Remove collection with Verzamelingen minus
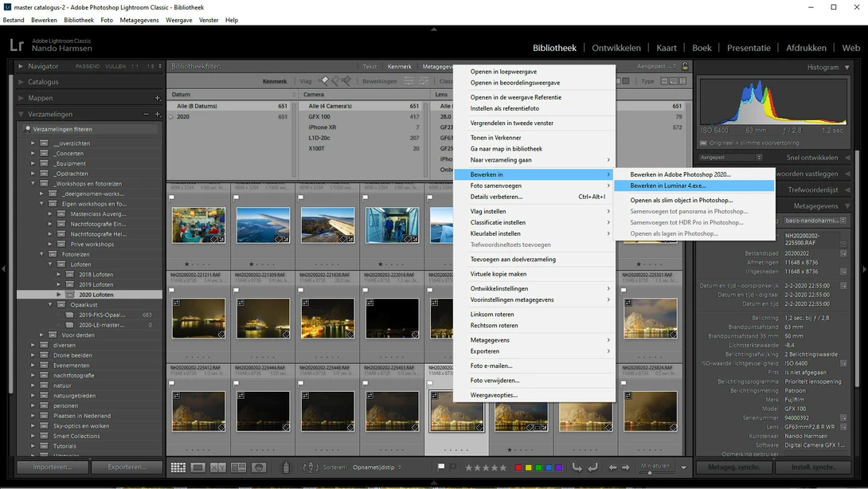Image resolution: width=868 pixels, height=489 pixels. 147,114
